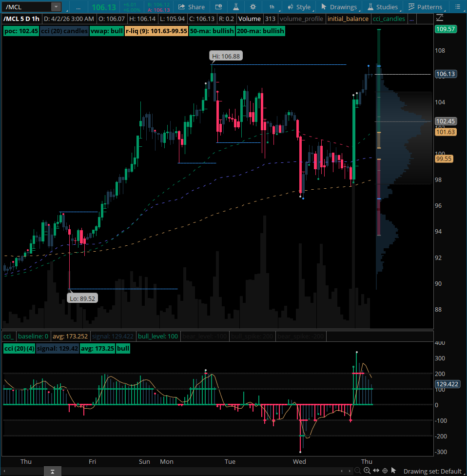Viewport: 467px width, 476px height.
Task: Click the small left scroll arrow near zoom
Action: pyautogui.click(x=342, y=472)
